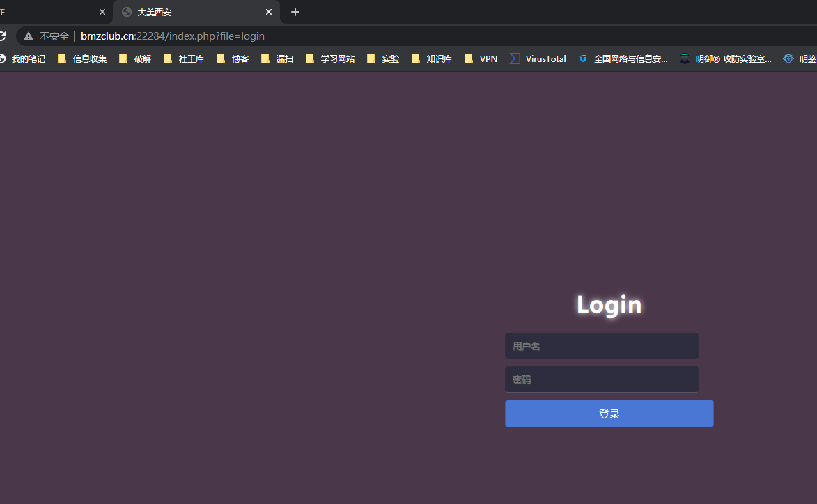This screenshot has width=817, height=504.
Task: Click the 博客 yellow folder icon
Action: click(221, 59)
